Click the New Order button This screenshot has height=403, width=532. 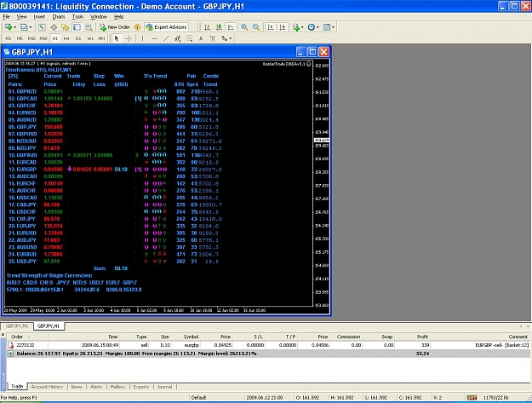pos(115,27)
